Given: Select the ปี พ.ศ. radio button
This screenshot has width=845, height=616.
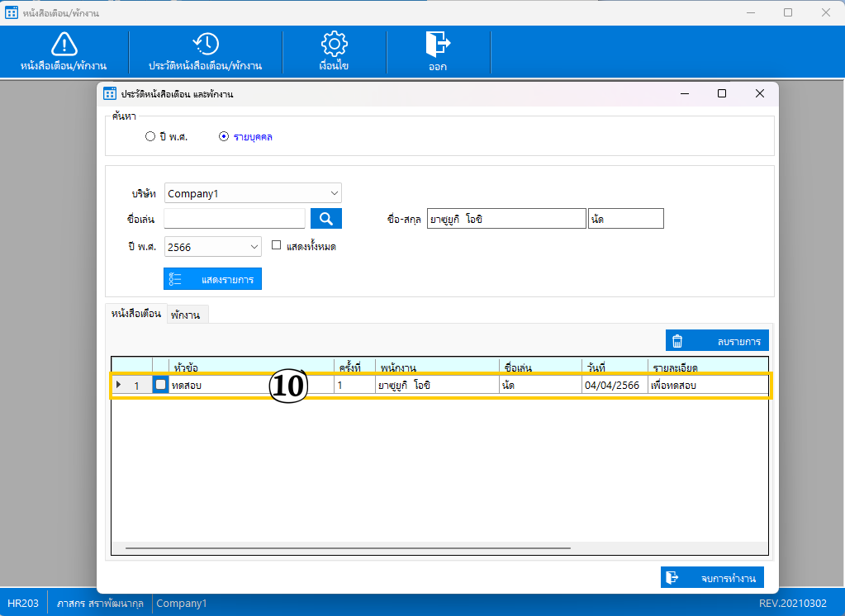Looking at the screenshot, I should click(x=150, y=136).
